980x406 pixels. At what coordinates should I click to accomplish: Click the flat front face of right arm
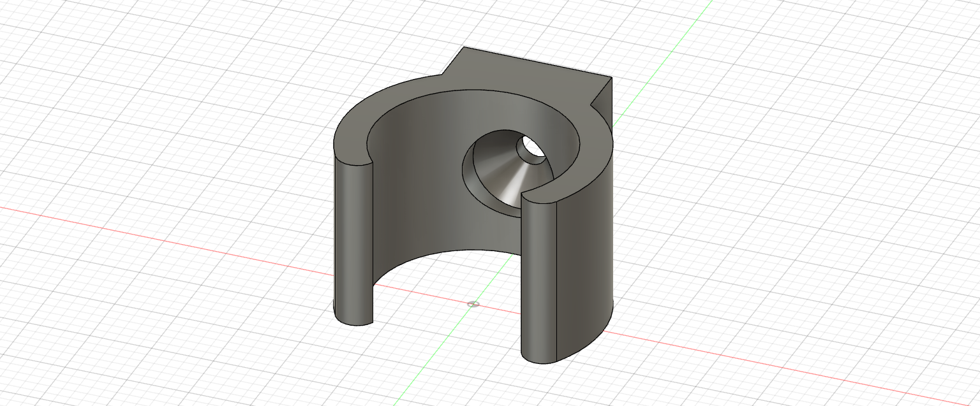pos(540,280)
